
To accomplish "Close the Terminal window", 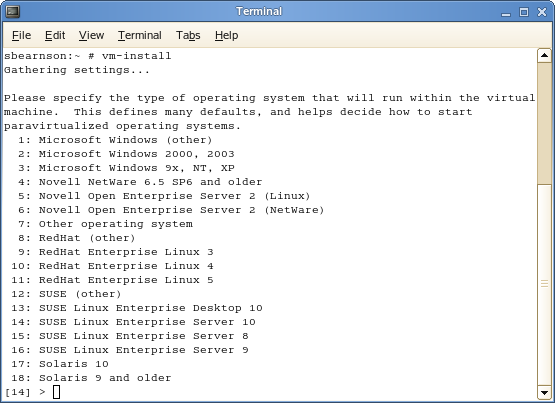I will click(x=542, y=12).
